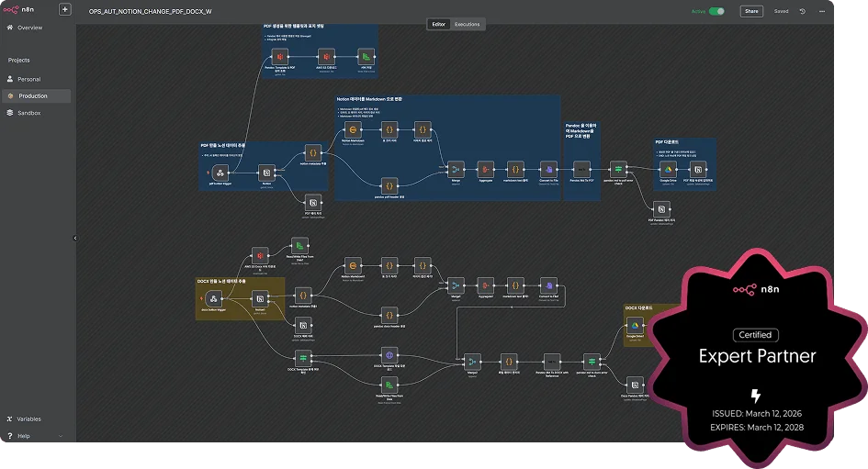
Task: Click the Convert to File node in PDF flow
Action: point(547,170)
